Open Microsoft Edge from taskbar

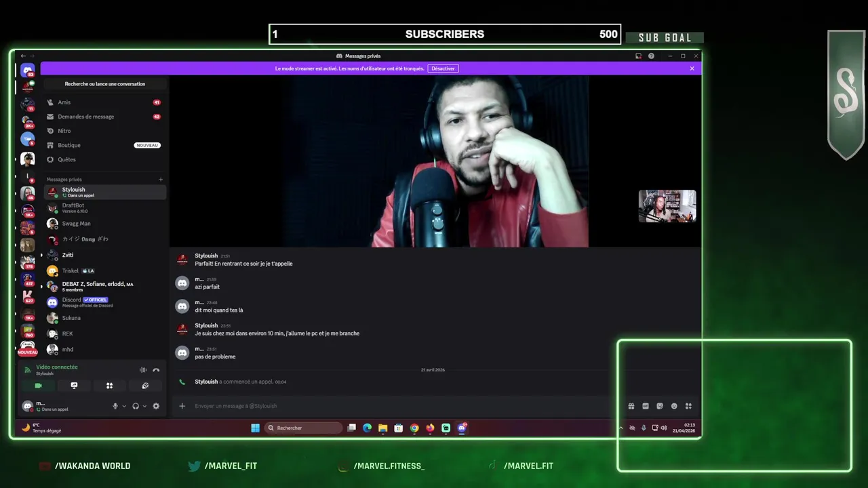tap(367, 428)
